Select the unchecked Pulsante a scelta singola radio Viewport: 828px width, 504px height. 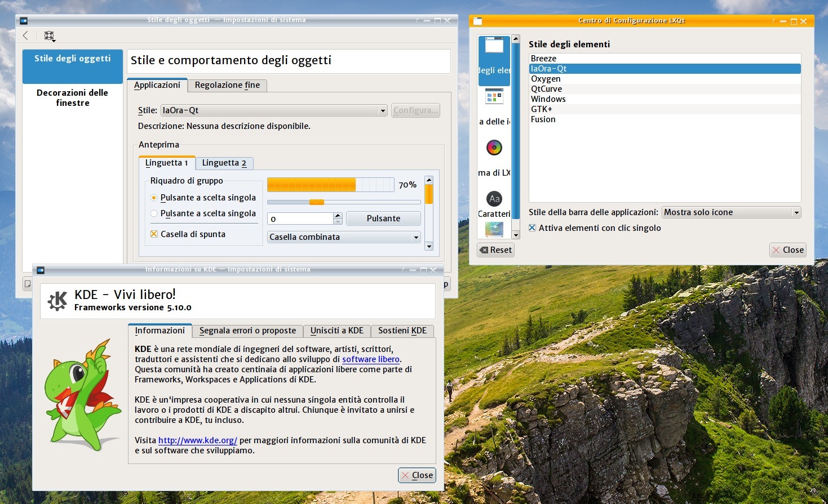pos(154,213)
